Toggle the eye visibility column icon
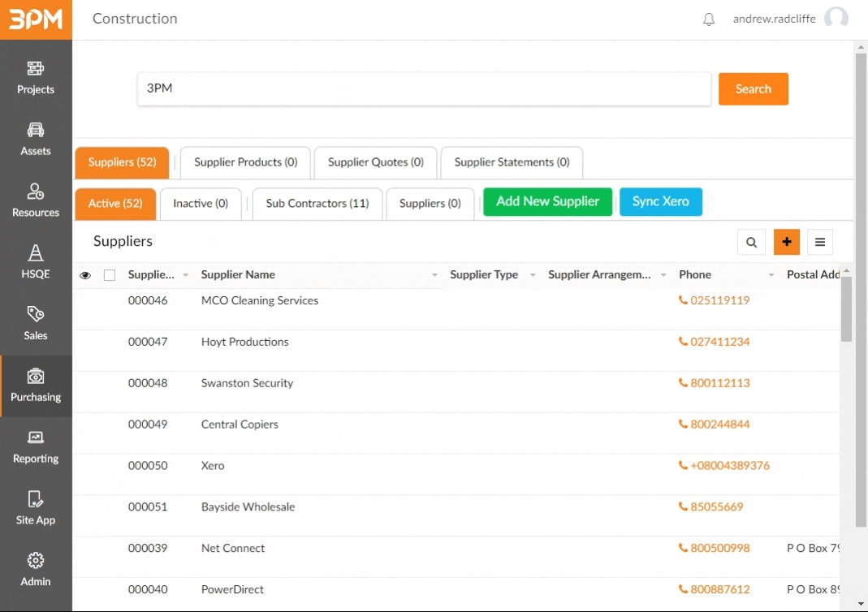The image size is (868, 612). (x=85, y=275)
